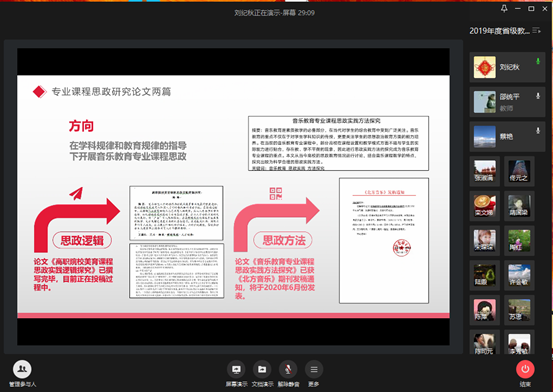Click the 陆媛 participant thumbnail

(x=485, y=275)
